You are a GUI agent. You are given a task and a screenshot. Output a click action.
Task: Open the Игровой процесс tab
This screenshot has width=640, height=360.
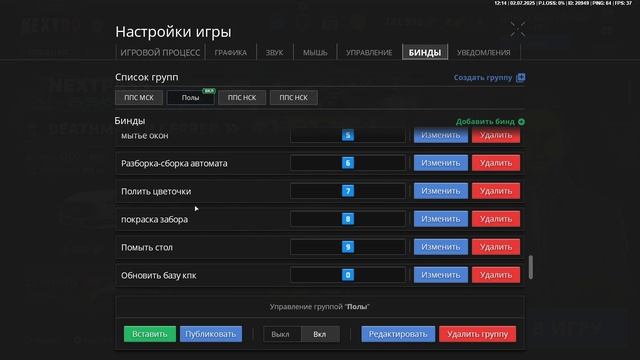160,52
